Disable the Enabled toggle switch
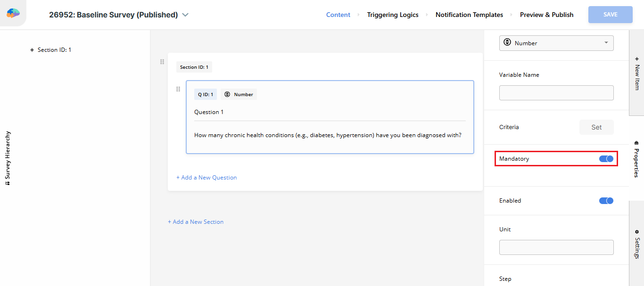This screenshot has height=286, width=644. pyautogui.click(x=606, y=201)
